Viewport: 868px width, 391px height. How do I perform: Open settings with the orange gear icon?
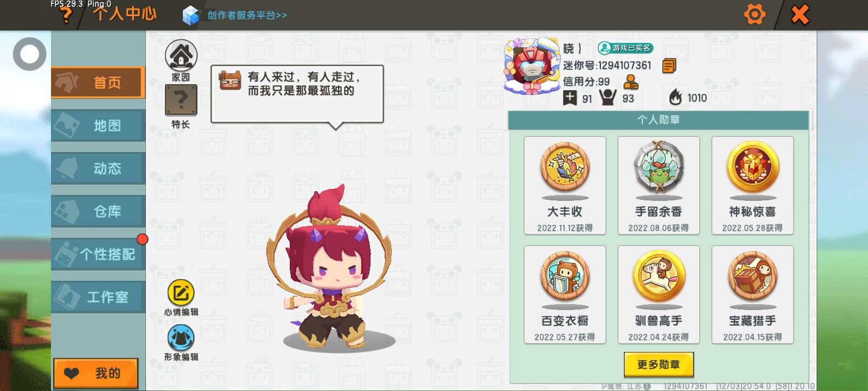pos(755,14)
